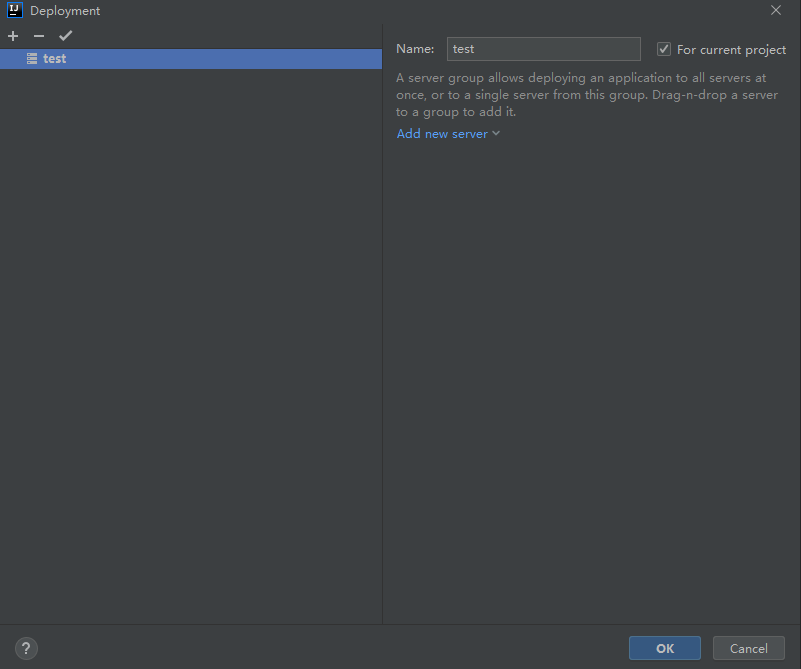Close the Deployment dialog window
The image size is (801, 669).
click(775, 10)
